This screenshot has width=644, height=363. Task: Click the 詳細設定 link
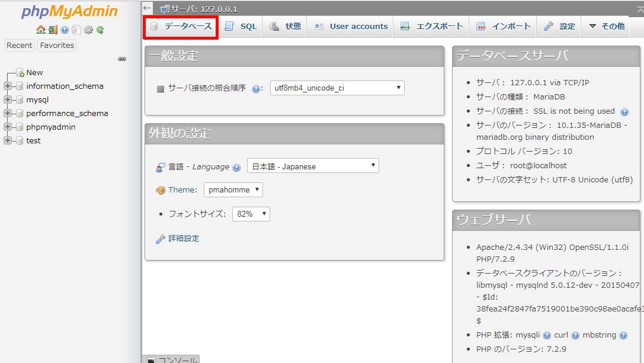coord(184,239)
